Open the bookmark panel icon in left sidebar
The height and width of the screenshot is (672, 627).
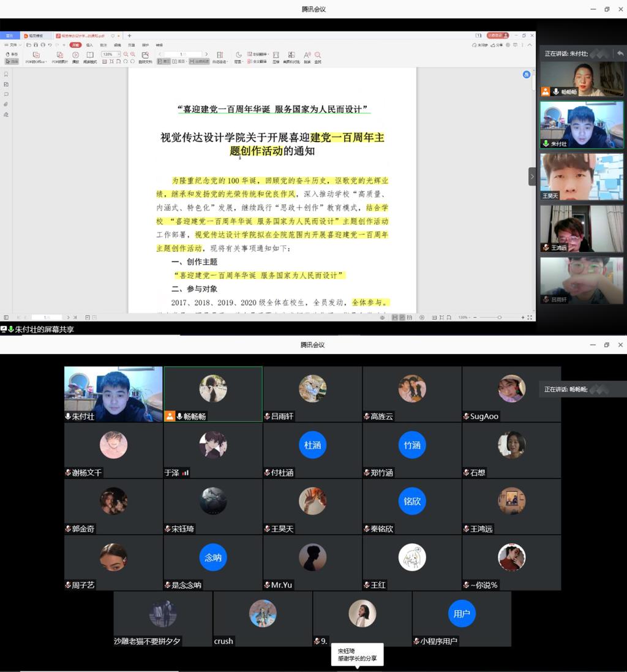6,74
